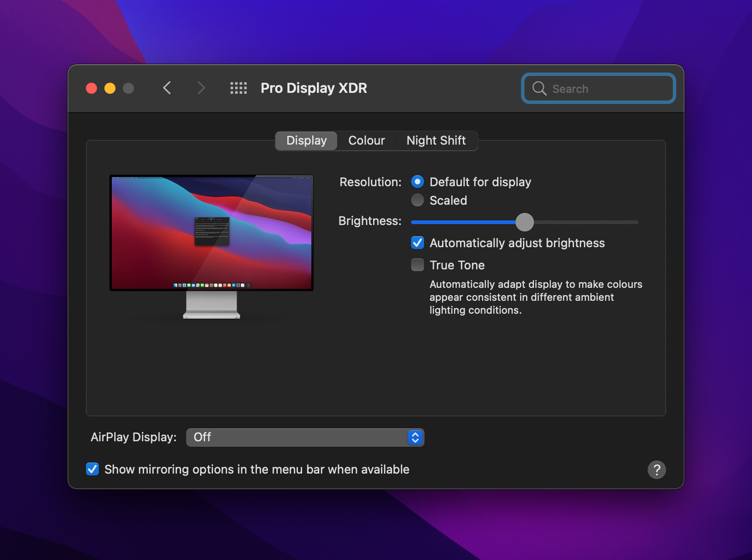The width and height of the screenshot is (752, 560).
Task: Click the True Tone description text
Action: (536, 297)
